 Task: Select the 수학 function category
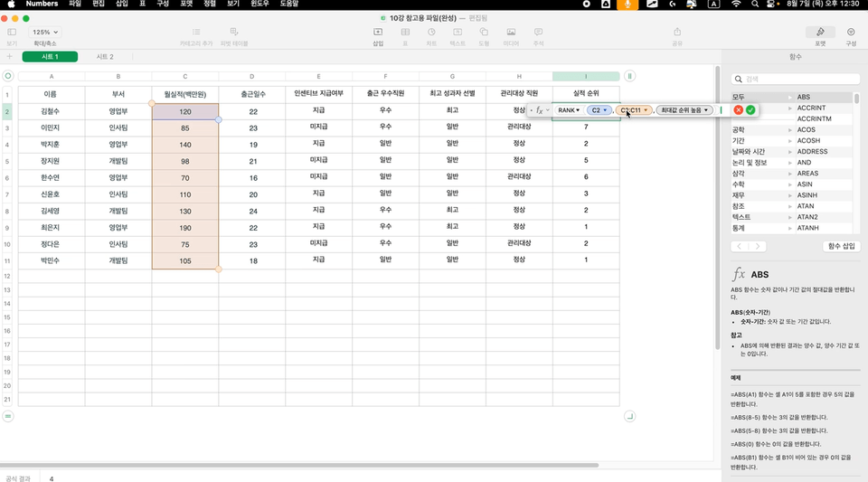pos(763,184)
